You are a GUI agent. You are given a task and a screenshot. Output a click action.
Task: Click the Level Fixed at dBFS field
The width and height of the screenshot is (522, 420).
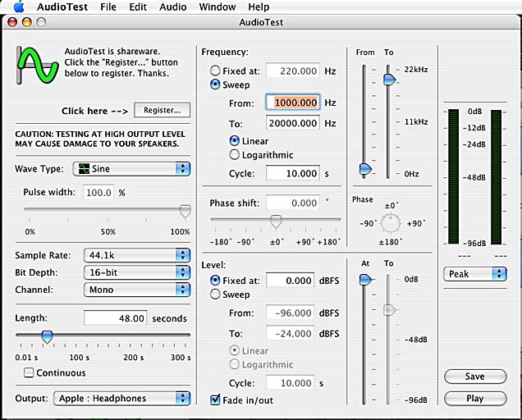click(291, 281)
